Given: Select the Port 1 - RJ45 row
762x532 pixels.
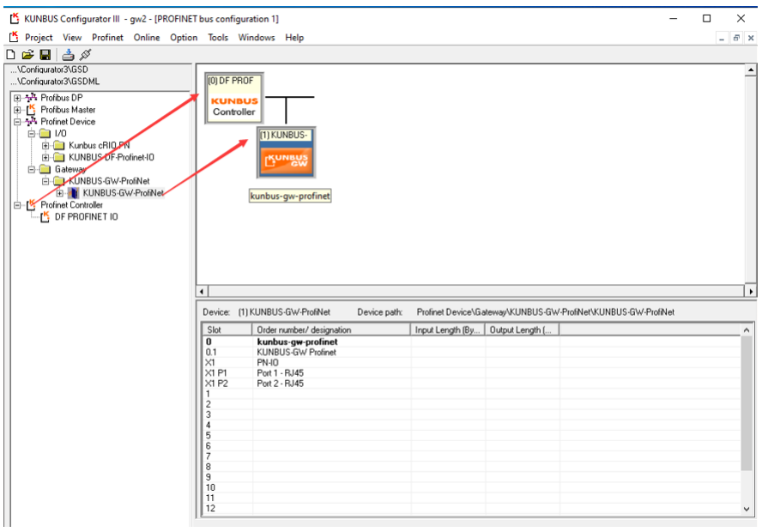Looking at the screenshot, I should (471, 373).
